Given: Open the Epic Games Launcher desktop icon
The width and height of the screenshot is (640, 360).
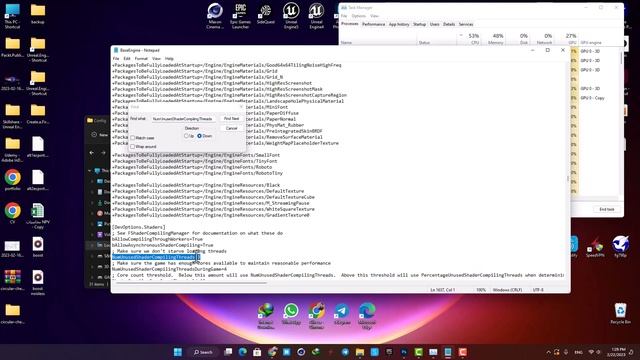Looking at the screenshot, I should pyautogui.click(x=240, y=16).
